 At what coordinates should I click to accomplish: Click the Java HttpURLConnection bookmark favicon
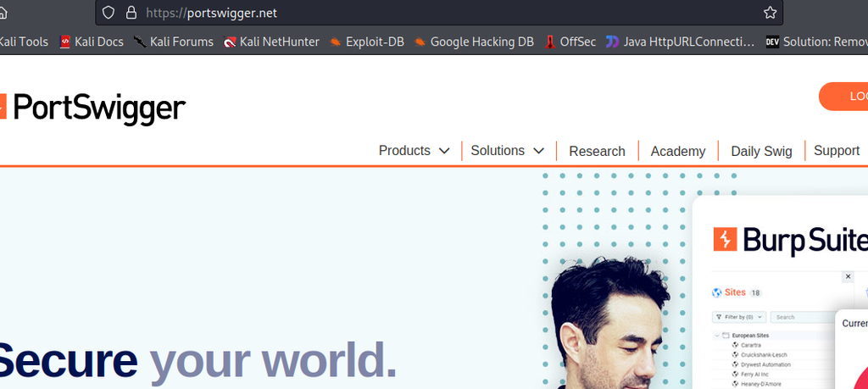pos(612,42)
